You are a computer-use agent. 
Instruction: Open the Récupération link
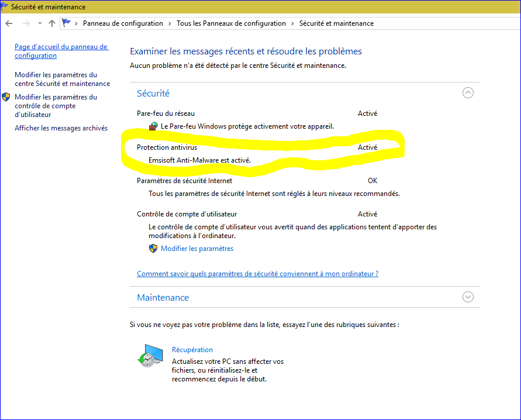point(192,350)
